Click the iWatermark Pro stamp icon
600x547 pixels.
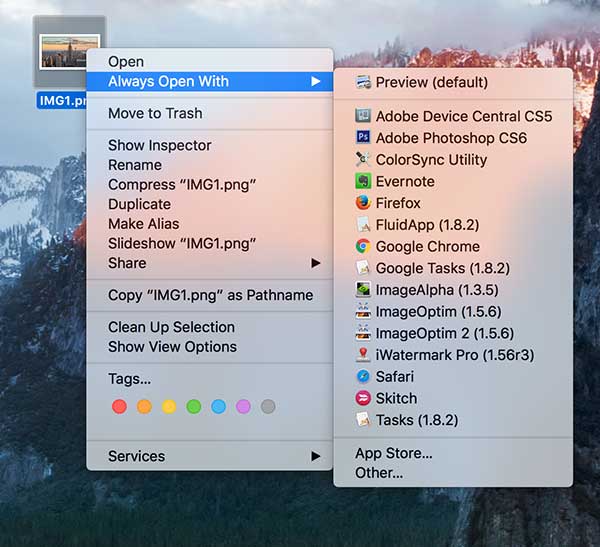tap(363, 355)
